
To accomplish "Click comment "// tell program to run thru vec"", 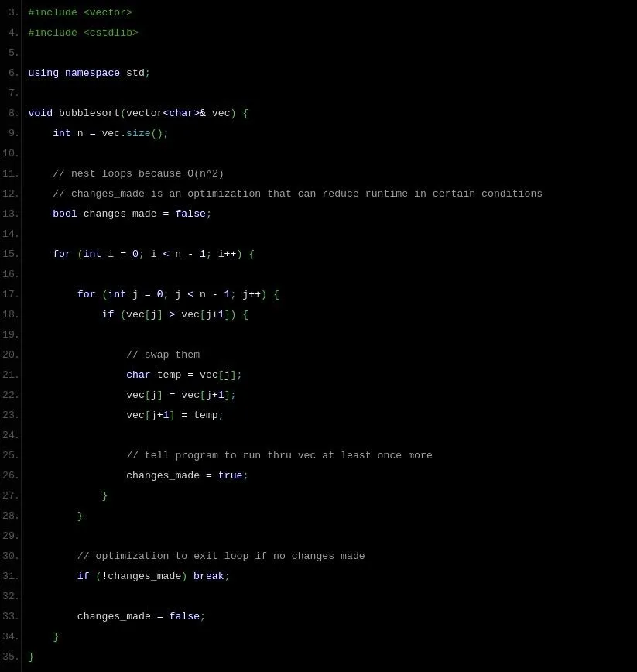I will click(279, 455).
